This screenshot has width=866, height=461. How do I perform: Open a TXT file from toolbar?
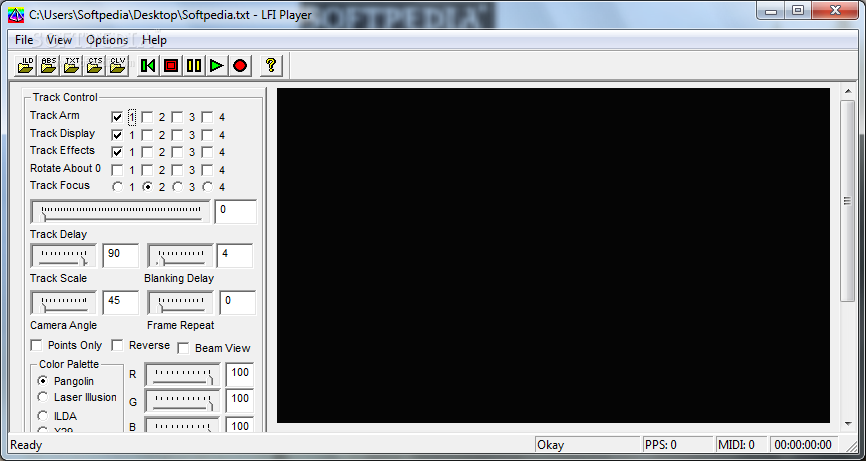click(72, 66)
